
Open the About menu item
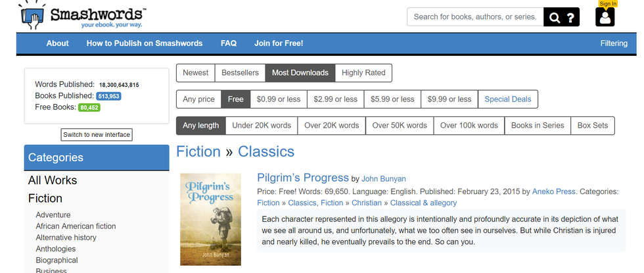(x=57, y=43)
